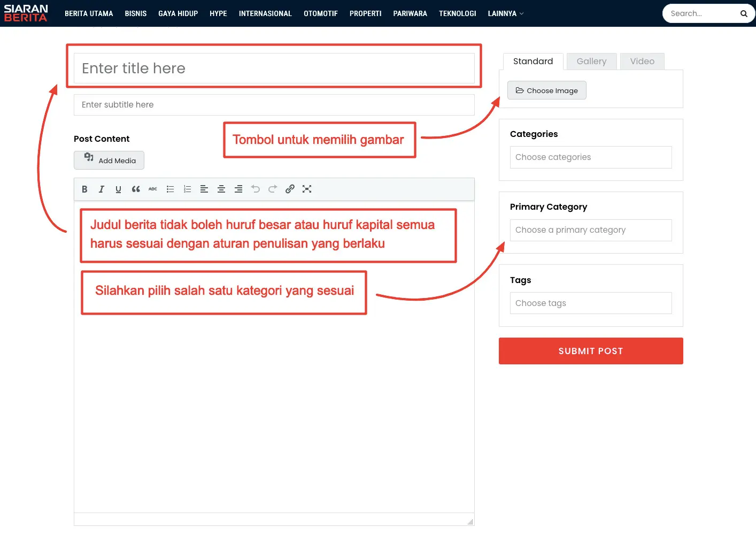This screenshot has height=550, width=756.
Task: Apply strikethrough using the ABC icon
Action: tap(153, 189)
